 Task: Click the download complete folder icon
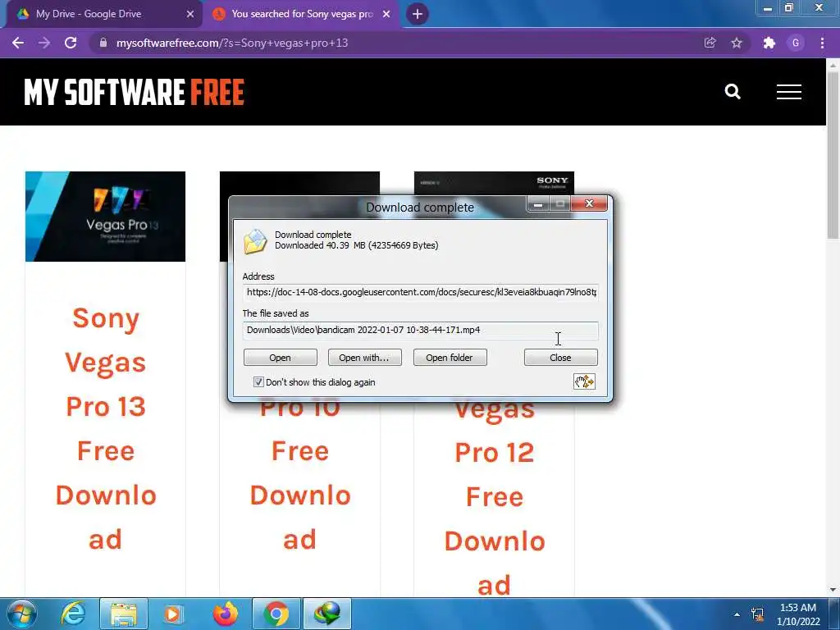(x=256, y=242)
